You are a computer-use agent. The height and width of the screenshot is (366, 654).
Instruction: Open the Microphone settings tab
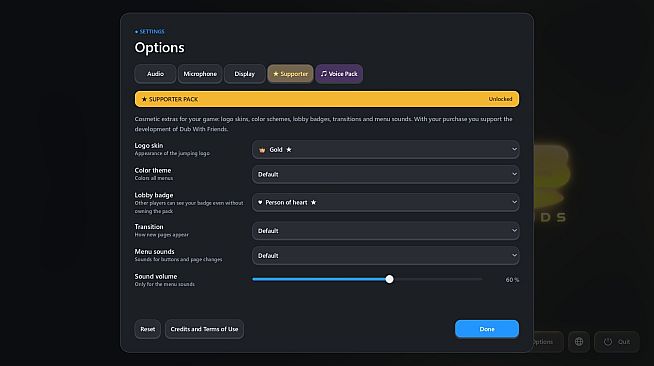[x=200, y=74]
